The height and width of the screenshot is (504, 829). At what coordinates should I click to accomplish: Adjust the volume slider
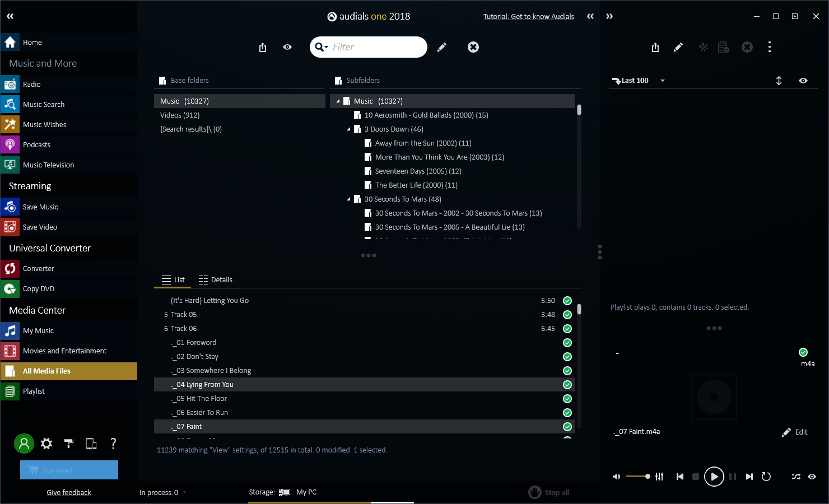coord(638,477)
